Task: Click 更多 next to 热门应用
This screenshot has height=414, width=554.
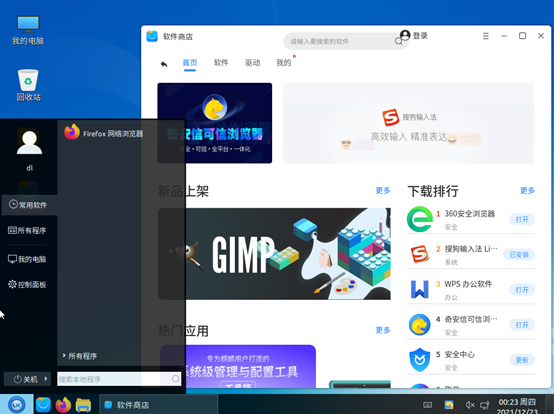Action: click(383, 330)
